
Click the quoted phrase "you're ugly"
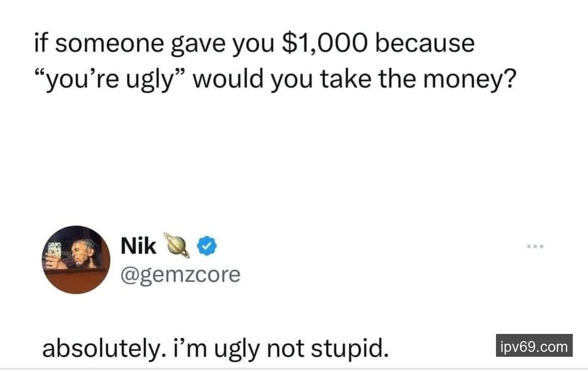(108, 81)
